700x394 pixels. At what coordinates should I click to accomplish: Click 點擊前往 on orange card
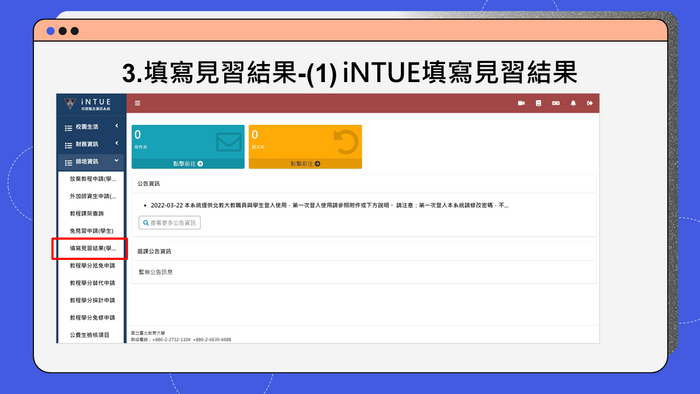pyautogui.click(x=305, y=164)
